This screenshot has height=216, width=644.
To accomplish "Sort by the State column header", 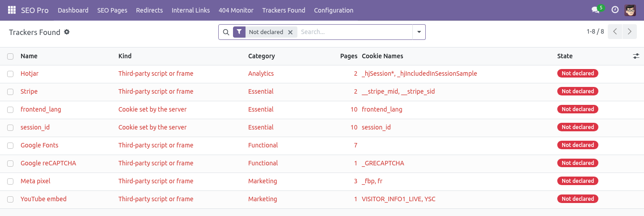I will 565,56.
